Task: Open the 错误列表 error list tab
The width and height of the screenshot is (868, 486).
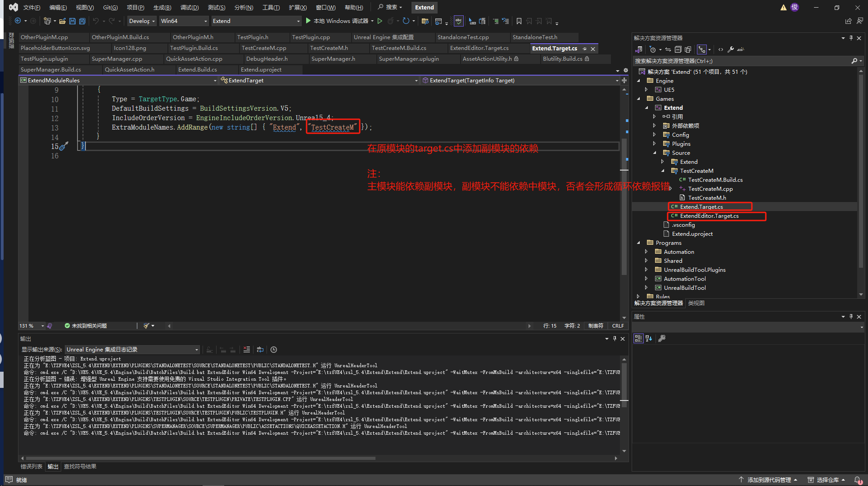Action: pos(32,467)
